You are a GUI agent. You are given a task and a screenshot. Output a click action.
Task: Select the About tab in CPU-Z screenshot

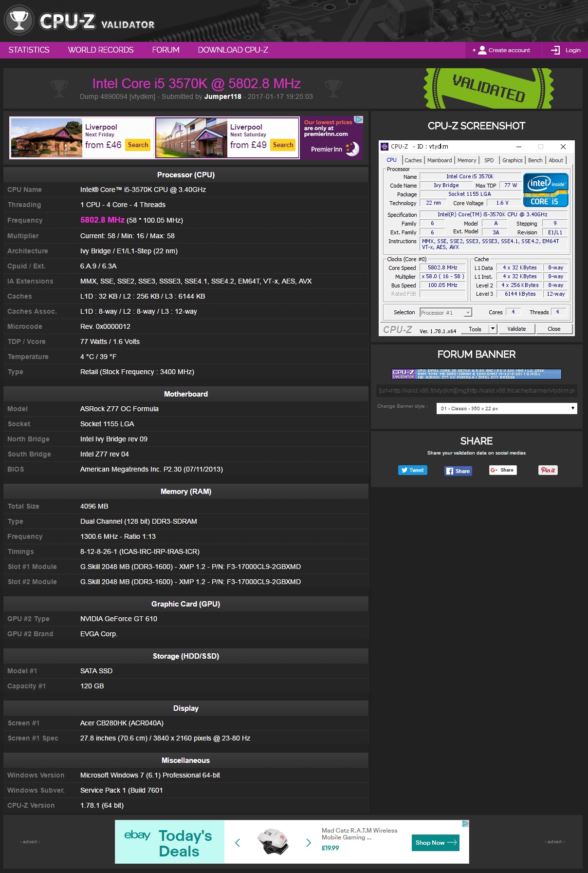[556, 160]
